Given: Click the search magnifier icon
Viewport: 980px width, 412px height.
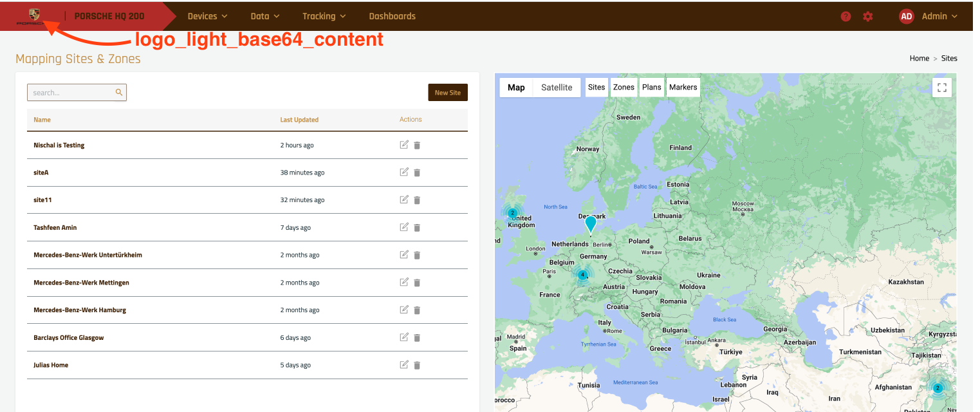Looking at the screenshot, I should pos(119,93).
